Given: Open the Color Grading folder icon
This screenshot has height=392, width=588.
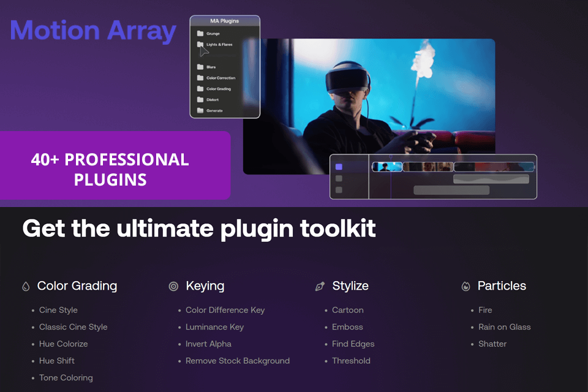Looking at the screenshot, I should pyautogui.click(x=200, y=89).
